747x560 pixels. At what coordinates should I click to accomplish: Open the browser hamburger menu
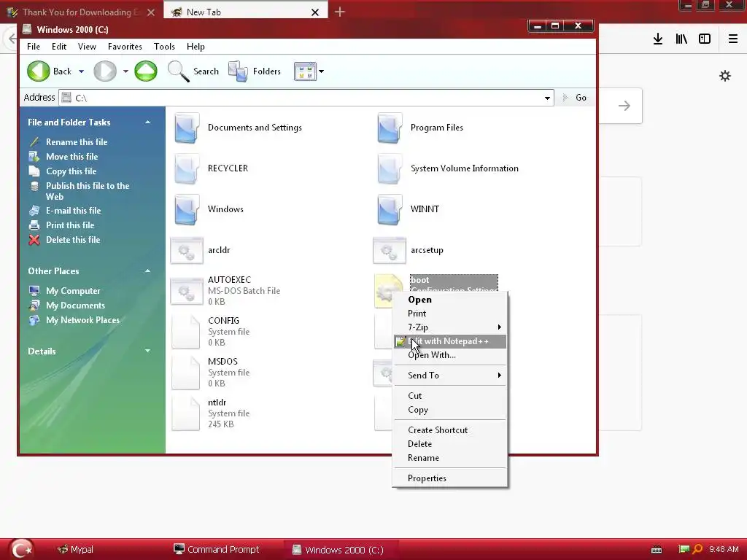point(733,39)
